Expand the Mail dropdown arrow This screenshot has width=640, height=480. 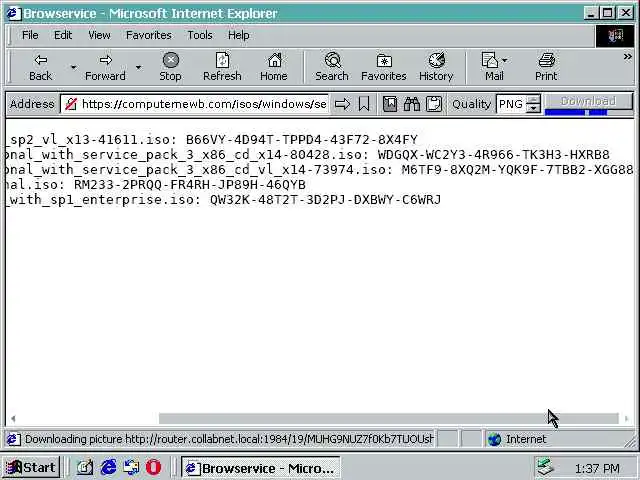505,60
